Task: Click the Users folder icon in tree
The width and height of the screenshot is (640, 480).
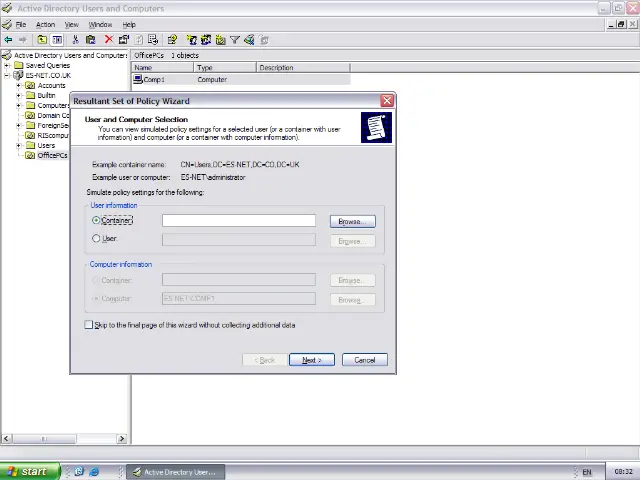Action: (31, 145)
